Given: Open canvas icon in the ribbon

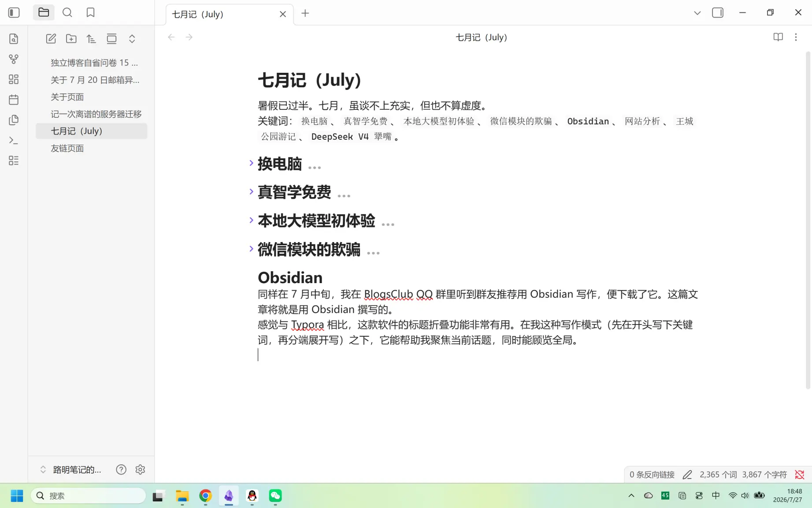Looking at the screenshot, I should click(14, 79).
